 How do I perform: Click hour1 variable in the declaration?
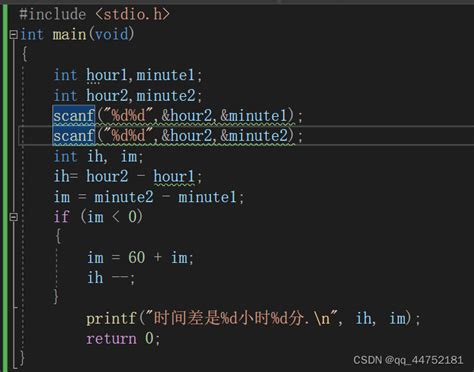[107, 75]
